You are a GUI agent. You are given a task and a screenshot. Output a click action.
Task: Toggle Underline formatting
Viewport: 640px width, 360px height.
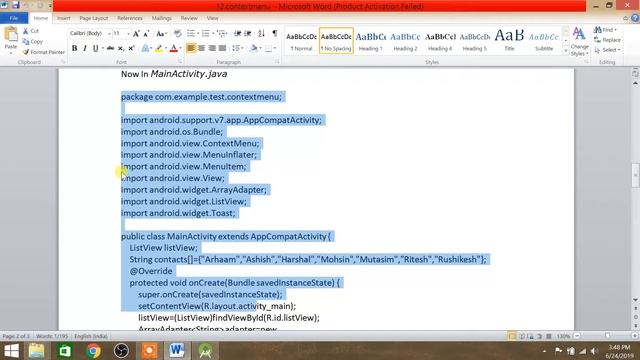click(x=95, y=48)
